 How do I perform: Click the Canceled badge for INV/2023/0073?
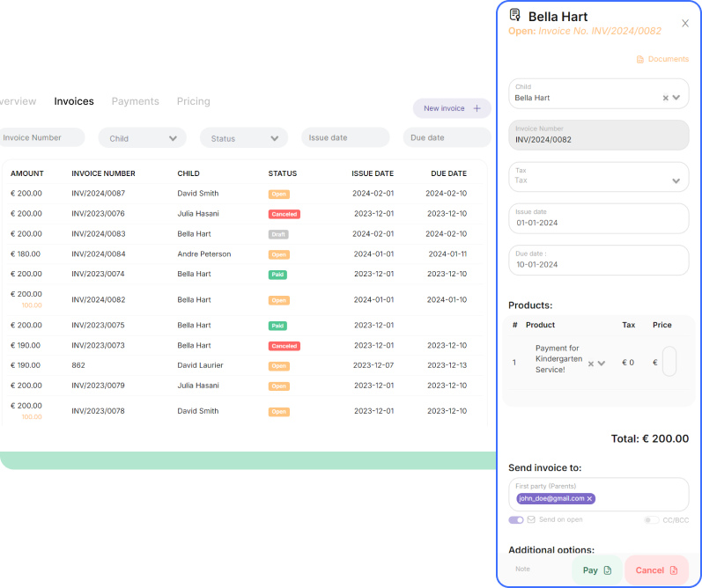point(284,346)
